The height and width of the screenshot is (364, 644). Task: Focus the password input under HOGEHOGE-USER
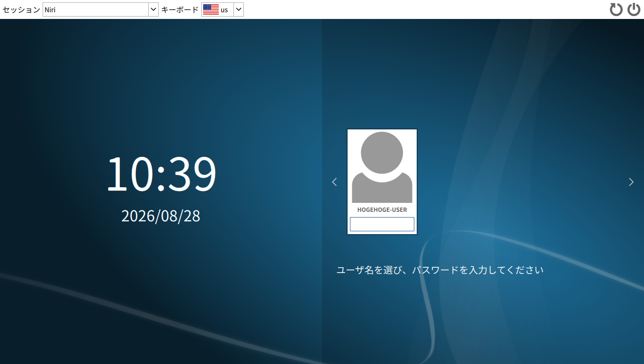tap(382, 224)
